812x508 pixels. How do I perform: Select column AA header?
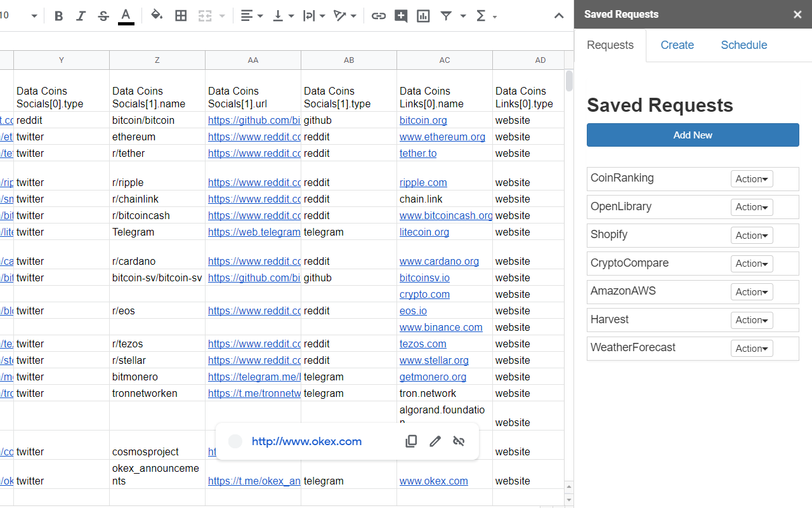coord(253,60)
